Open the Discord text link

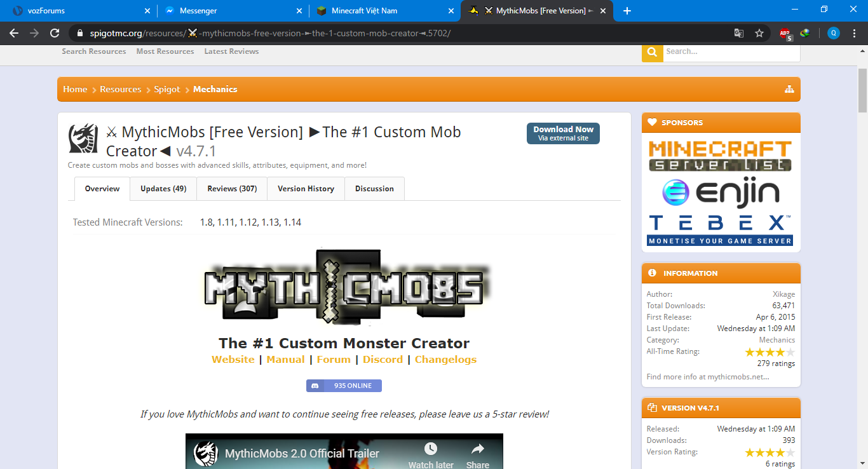pyautogui.click(x=383, y=360)
